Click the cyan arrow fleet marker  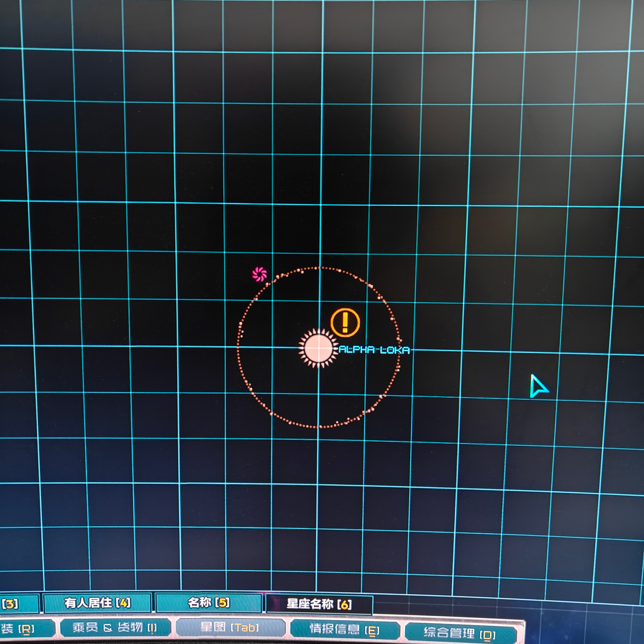pos(537,387)
